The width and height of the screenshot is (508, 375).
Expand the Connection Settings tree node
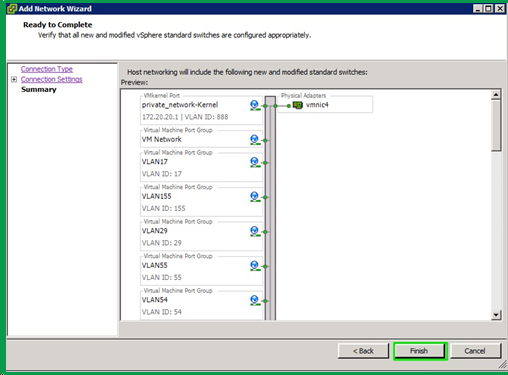14,79
